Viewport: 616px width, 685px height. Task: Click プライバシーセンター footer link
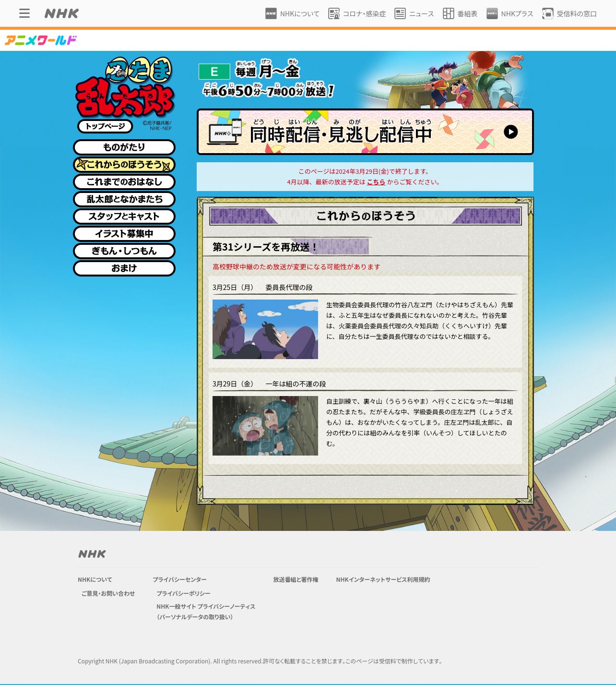(179, 580)
